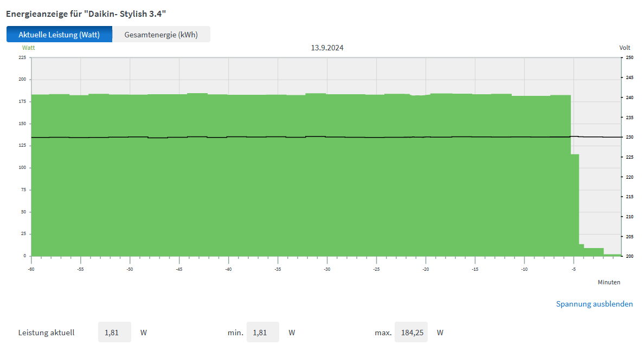The height and width of the screenshot is (345, 644).
Task: Click the 225 label on the Watt axis
Action: (22, 57)
